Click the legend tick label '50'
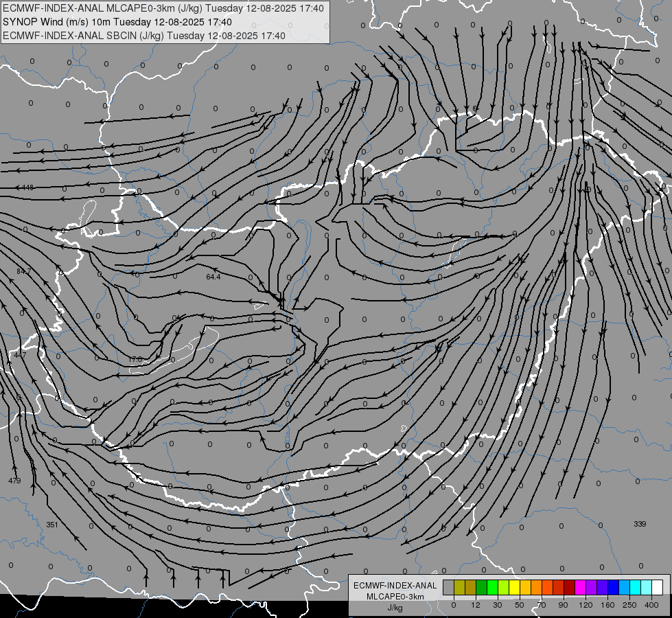The image size is (672, 618). pos(520,605)
